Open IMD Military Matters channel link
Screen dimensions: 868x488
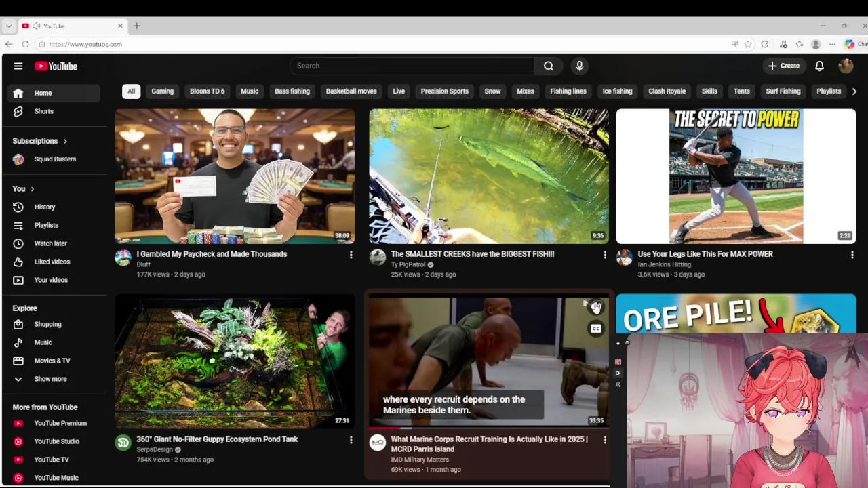click(x=420, y=460)
